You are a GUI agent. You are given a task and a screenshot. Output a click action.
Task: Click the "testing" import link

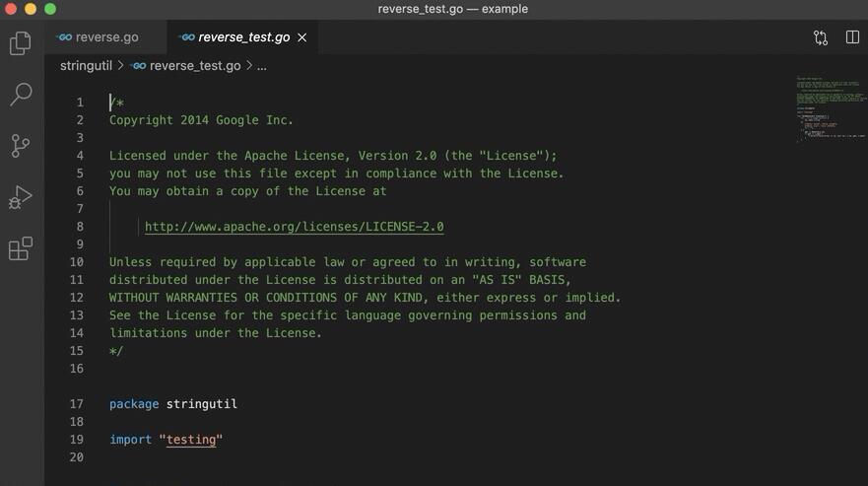(x=191, y=440)
